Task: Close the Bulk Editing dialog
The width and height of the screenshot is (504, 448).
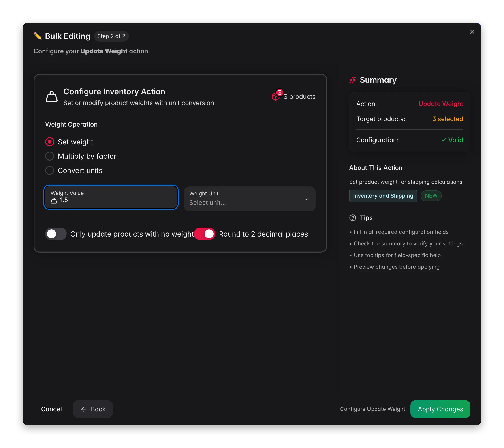Action: pos(472,32)
